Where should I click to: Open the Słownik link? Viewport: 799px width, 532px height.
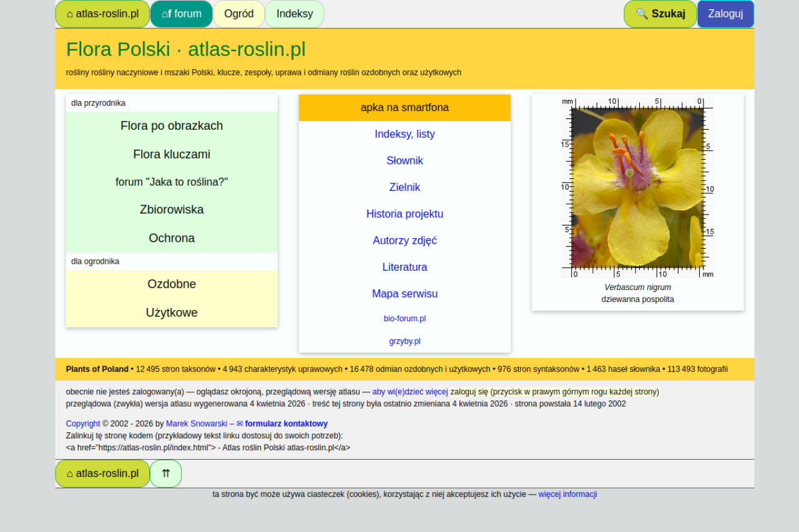tap(404, 161)
